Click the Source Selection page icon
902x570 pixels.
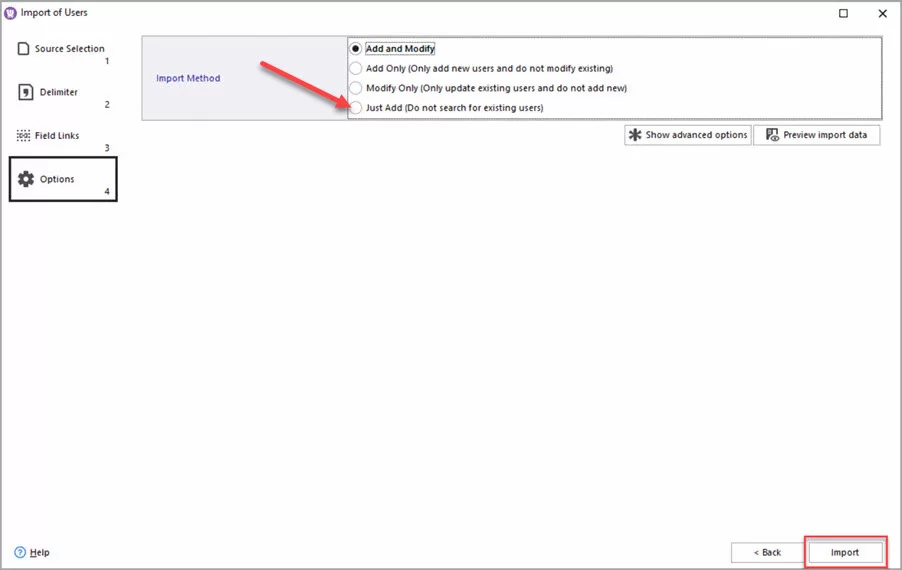pyautogui.click(x=24, y=49)
